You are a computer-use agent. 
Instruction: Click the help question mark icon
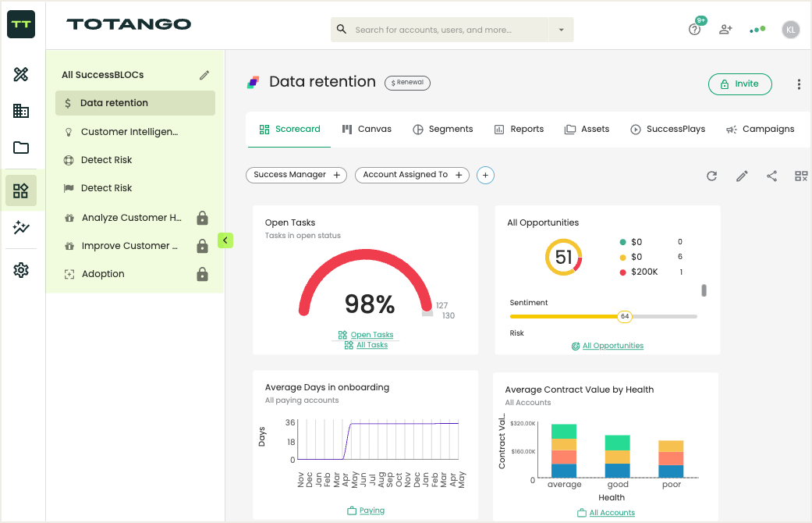(x=694, y=30)
